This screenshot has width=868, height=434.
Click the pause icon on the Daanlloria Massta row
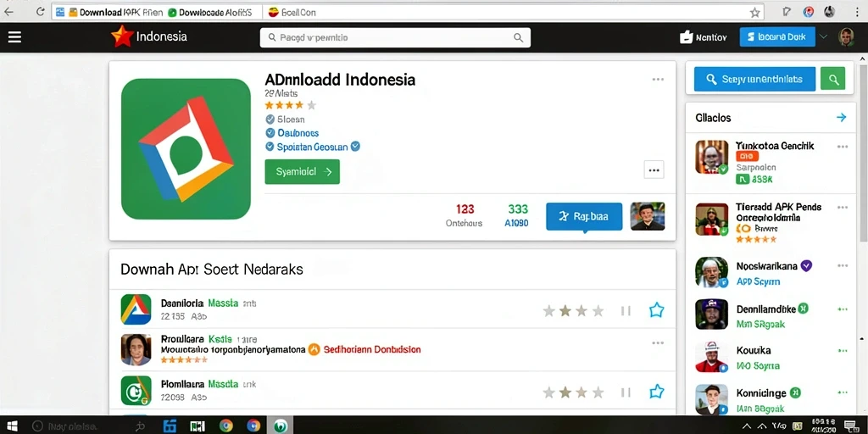coord(626,310)
